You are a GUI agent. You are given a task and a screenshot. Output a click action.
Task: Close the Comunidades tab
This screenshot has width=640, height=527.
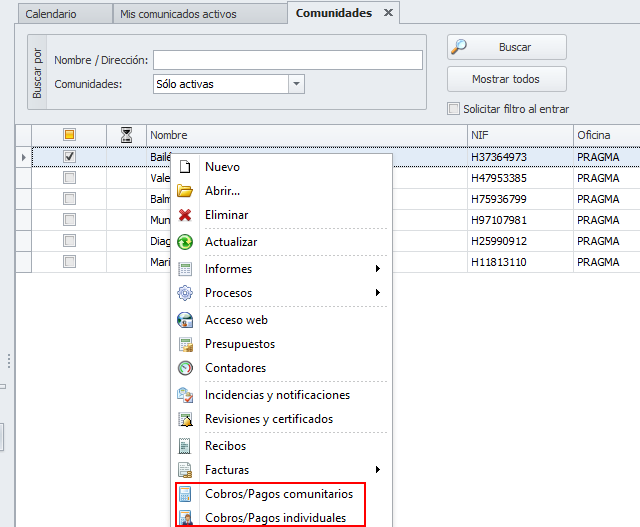(388, 13)
